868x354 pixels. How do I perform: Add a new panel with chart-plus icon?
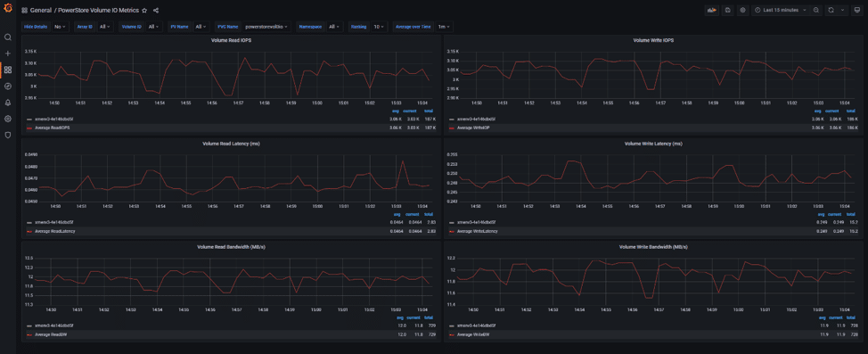point(712,10)
